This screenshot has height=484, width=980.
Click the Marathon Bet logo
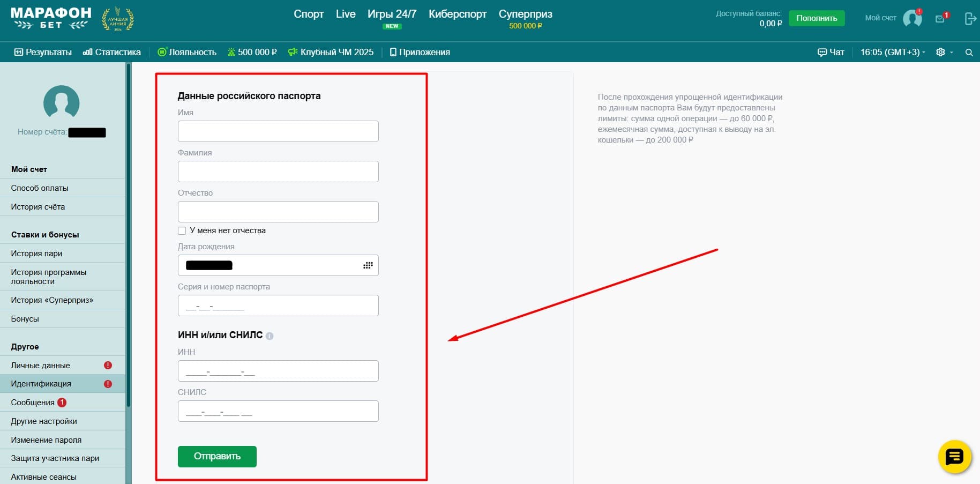[x=51, y=18]
